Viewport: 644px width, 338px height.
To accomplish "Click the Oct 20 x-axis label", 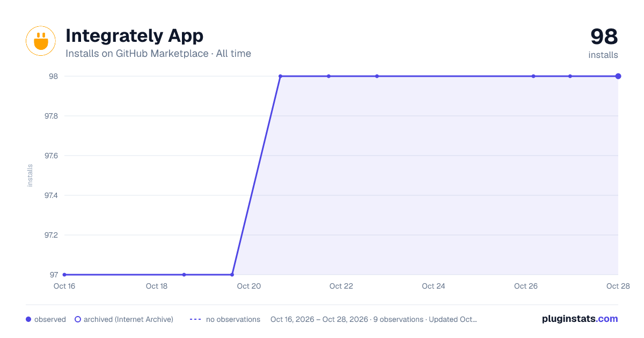I will [249, 286].
